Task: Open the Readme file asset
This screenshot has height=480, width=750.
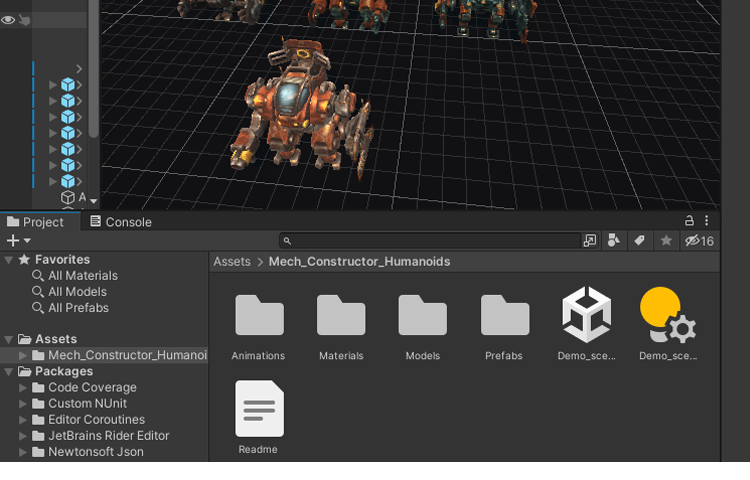Action: pyautogui.click(x=259, y=409)
